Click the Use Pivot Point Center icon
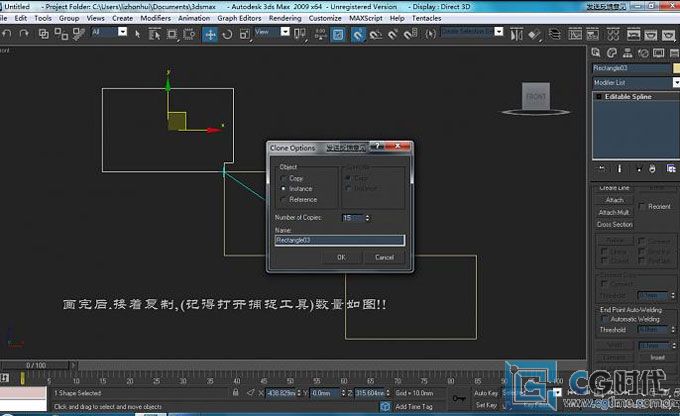The width and height of the screenshot is (680, 416). point(300,34)
